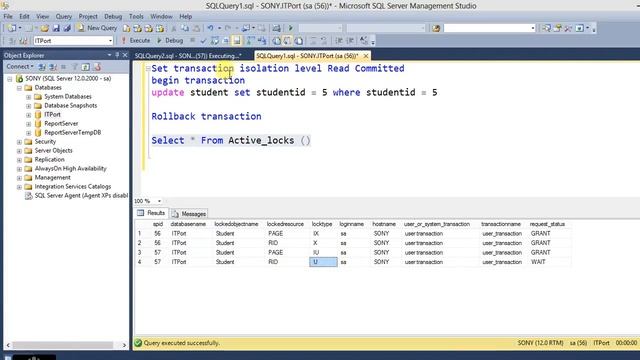Expand the ReportServerTempDB node
The height and width of the screenshot is (360, 640).
point(29,133)
